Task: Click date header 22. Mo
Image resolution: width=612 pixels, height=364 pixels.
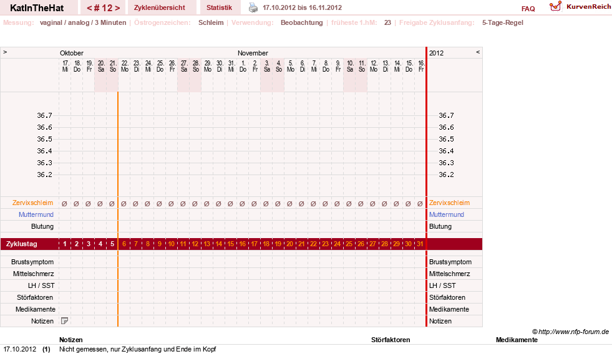Action: 125,66
